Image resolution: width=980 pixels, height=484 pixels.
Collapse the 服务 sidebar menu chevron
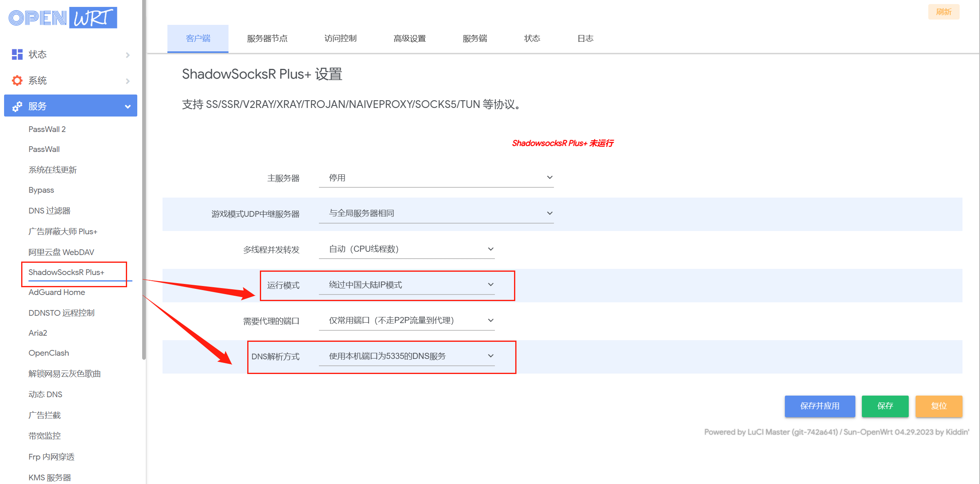click(128, 106)
